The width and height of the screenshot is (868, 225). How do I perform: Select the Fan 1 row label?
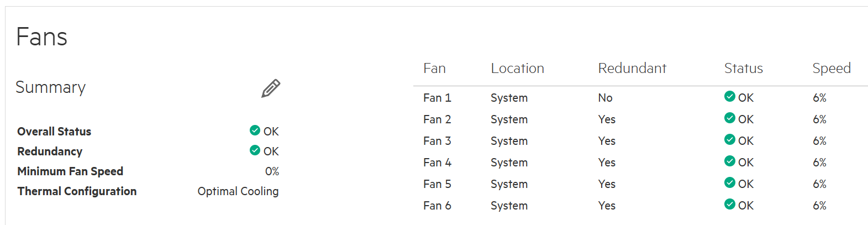tap(437, 98)
